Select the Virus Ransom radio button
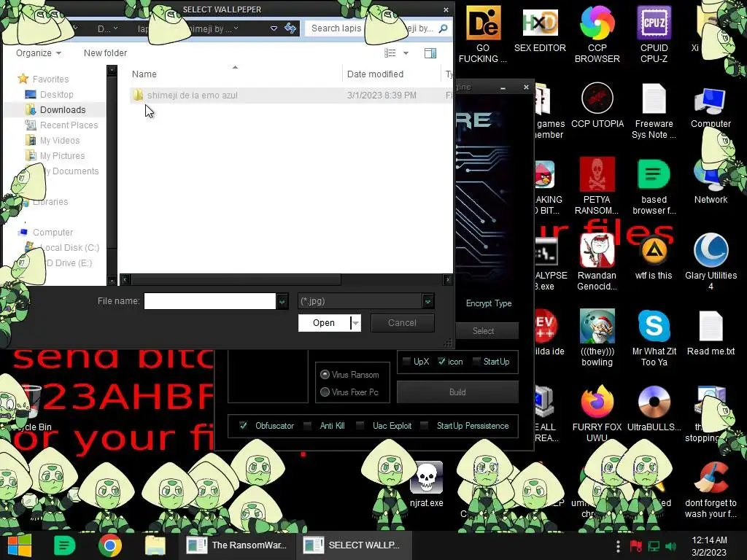Screen dimensions: 747x560 coord(325,374)
